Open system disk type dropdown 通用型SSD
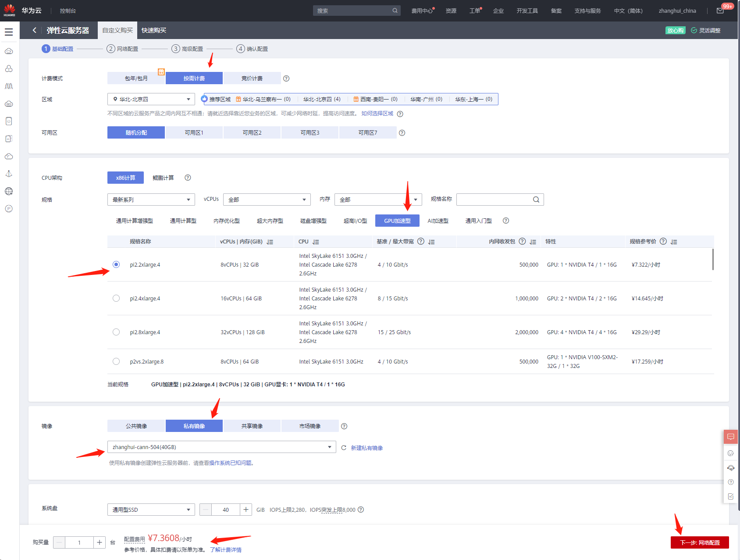This screenshot has height=560, width=740. [x=151, y=510]
